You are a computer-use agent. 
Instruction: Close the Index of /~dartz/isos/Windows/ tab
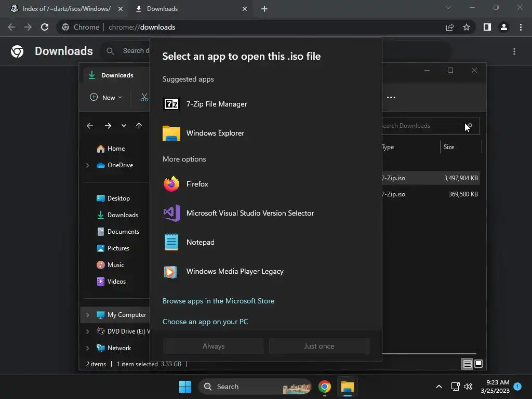click(x=121, y=9)
